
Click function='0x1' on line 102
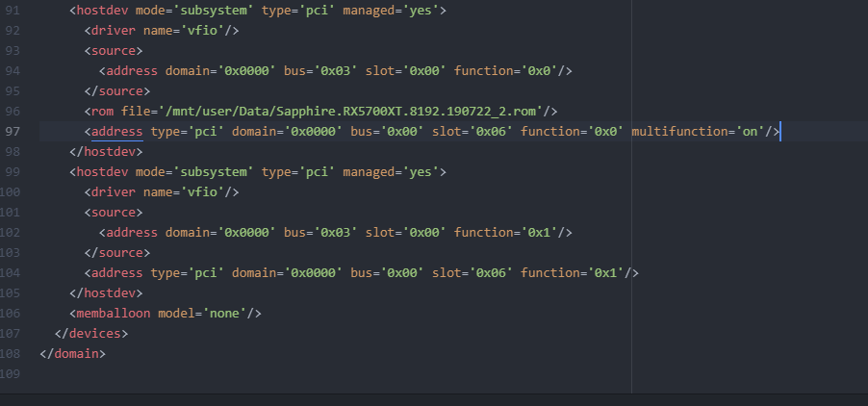505,232
